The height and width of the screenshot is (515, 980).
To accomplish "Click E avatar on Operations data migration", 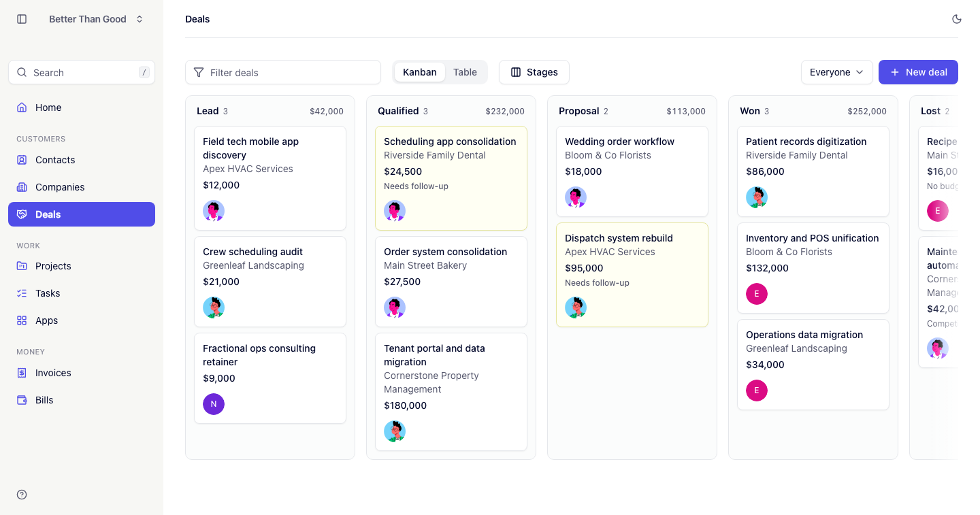I will click(x=757, y=391).
